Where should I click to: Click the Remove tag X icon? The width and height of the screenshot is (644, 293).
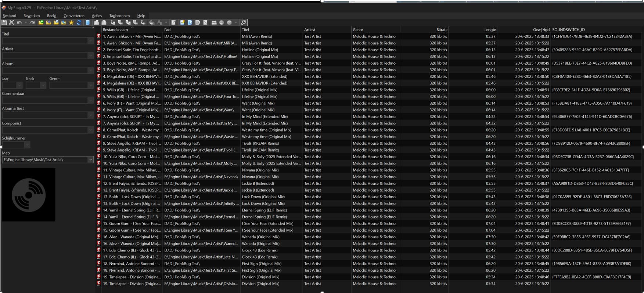tap(12, 22)
